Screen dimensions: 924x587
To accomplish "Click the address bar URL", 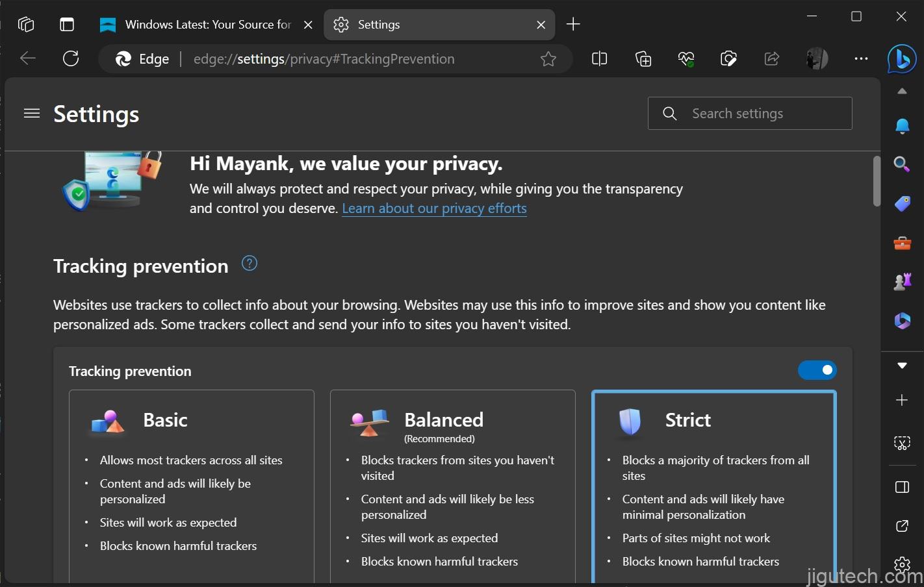I will coord(324,59).
